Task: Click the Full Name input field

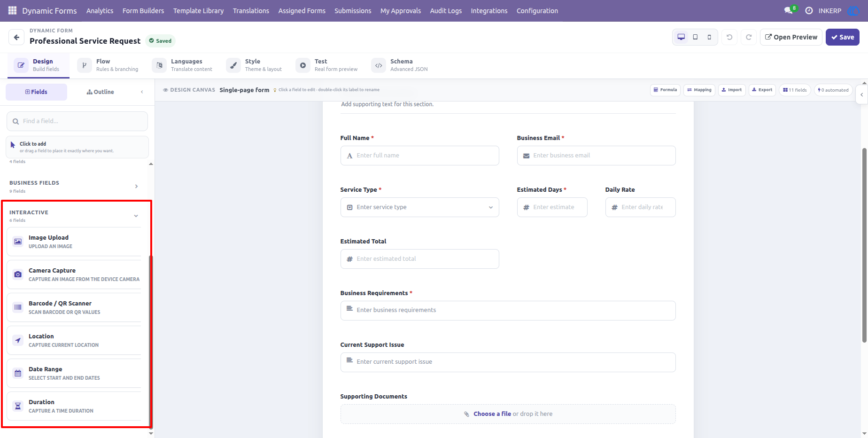Action: (419, 156)
